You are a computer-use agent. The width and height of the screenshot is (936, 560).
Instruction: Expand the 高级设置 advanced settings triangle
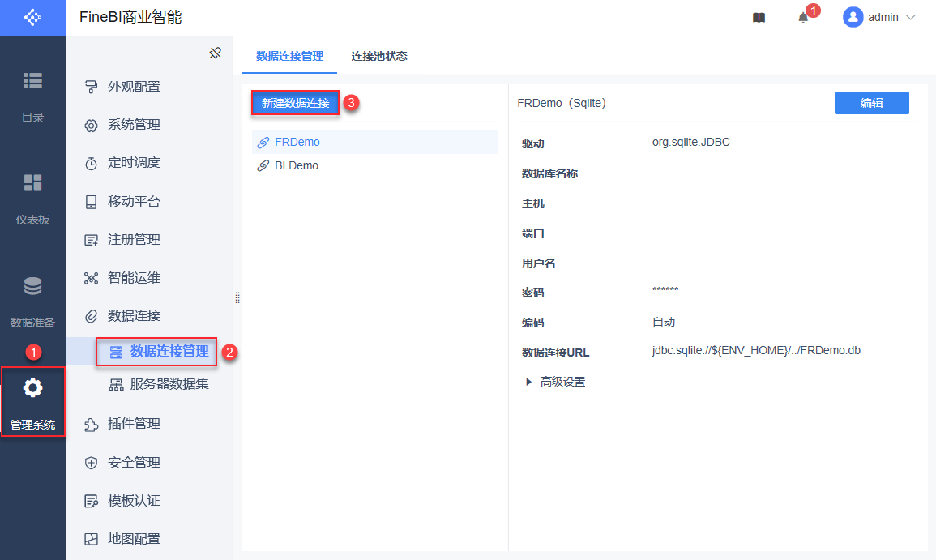point(528,382)
